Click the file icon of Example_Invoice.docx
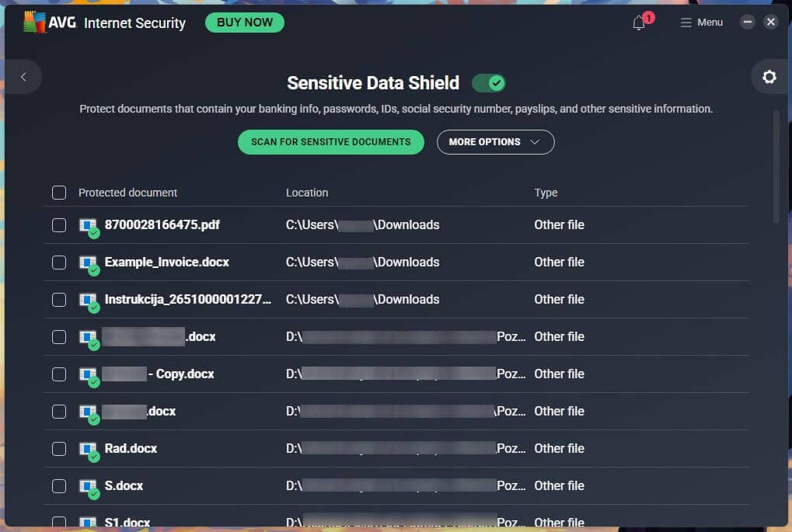This screenshot has width=792, height=532. point(89,265)
